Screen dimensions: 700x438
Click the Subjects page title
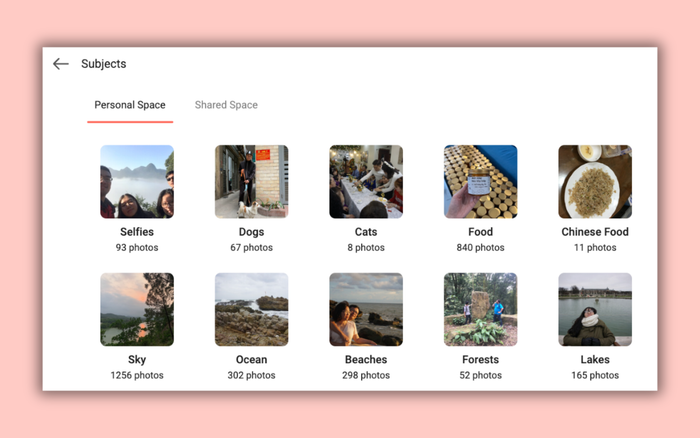tap(104, 64)
